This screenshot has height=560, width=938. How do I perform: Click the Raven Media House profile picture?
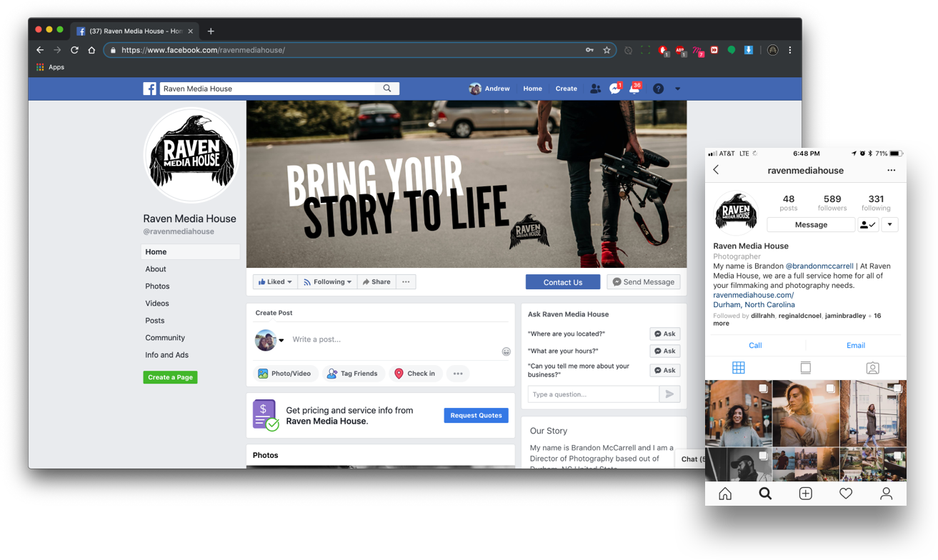(191, 155)
